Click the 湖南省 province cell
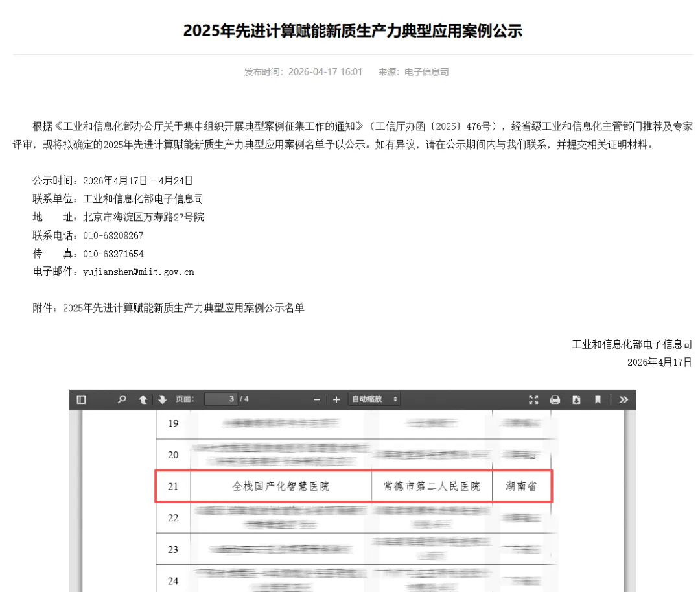700x592 pixels. click(521, 486)
